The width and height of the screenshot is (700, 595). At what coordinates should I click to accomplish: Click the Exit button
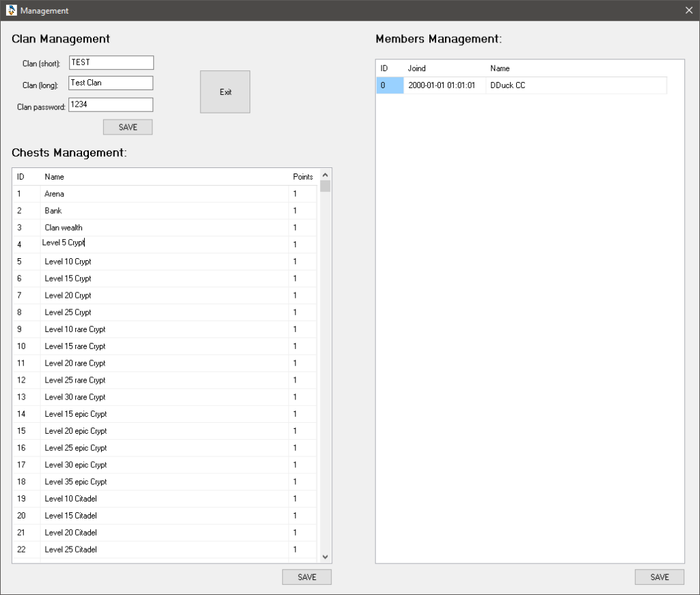(x=225, y=92)
